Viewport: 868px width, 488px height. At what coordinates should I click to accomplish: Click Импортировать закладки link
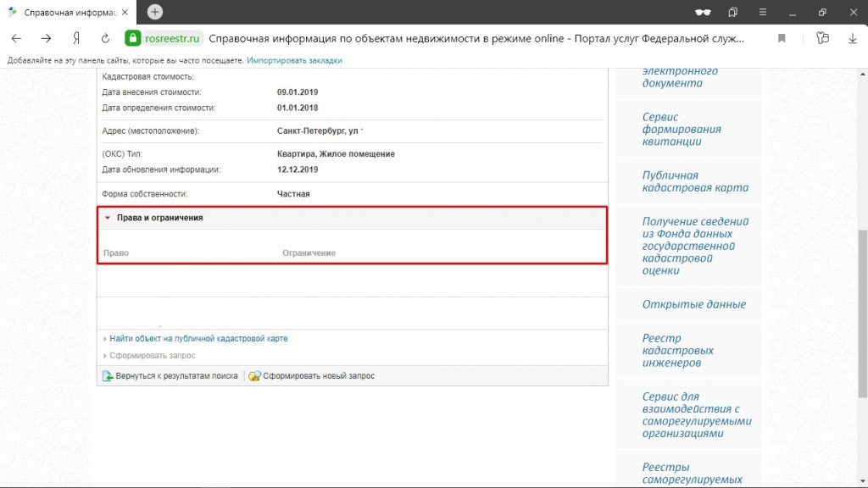click(x=294, y=60)
